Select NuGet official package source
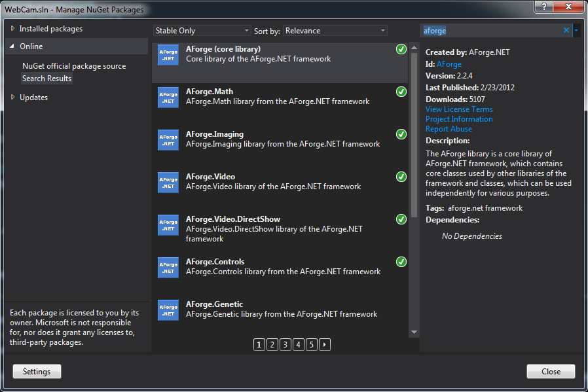This screenshot has width=588, height=392. 74,66
